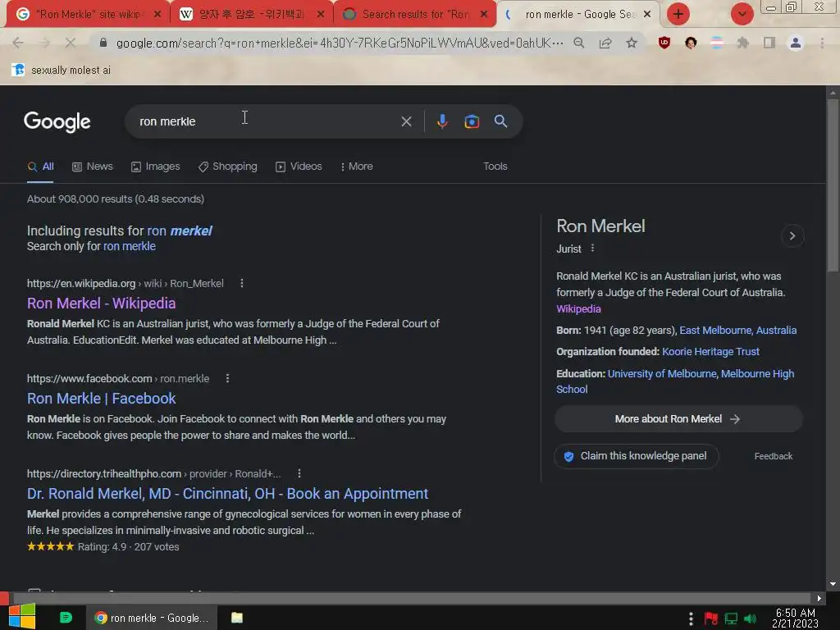The width and height of the screenshot is (840, 630).
Task: Click the vertical page scrollbar thumb
Action: [833, 185]
